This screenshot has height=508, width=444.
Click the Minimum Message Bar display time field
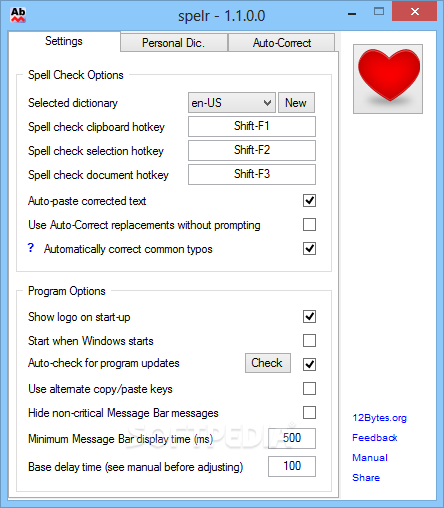[x=292, y=438]
